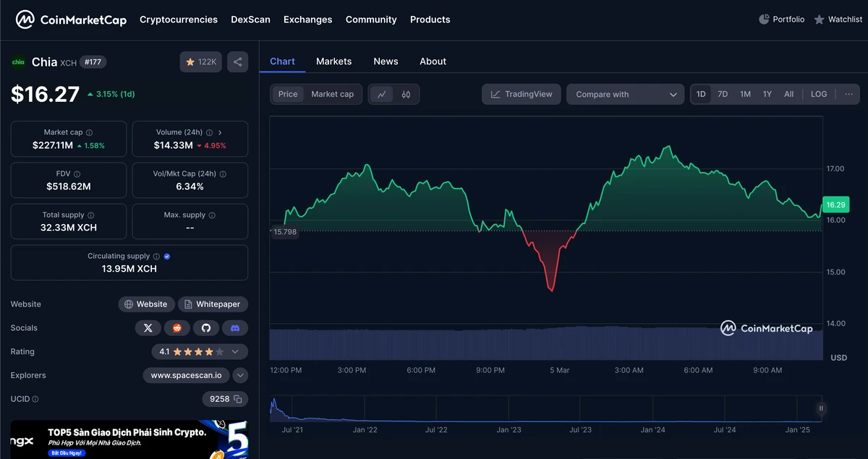
Task: Toggle LOG scale on chart
Action: click(819, 94)
